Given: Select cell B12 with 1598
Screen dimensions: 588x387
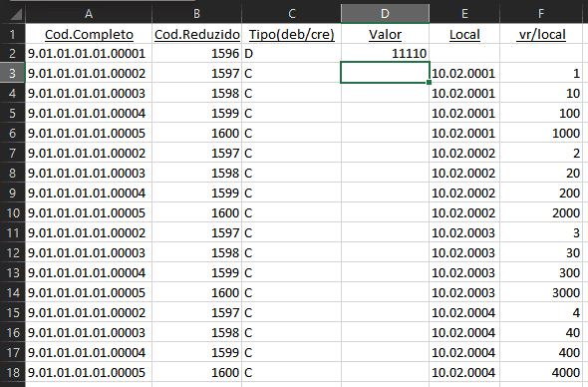Looking at the screenshot, I should [196, 252].
